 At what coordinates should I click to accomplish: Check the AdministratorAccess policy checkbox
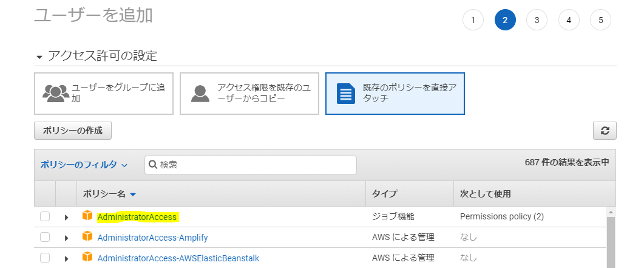[45, 216]
